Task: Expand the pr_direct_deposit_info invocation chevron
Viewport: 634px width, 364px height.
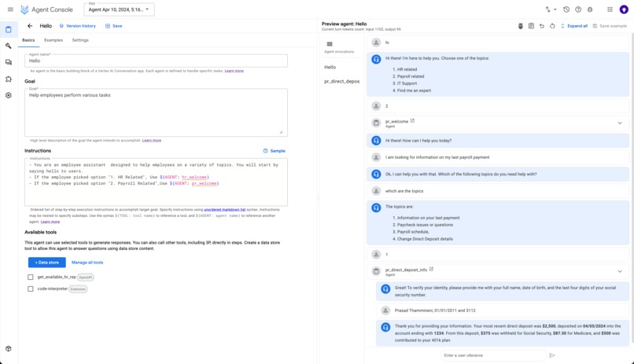Action: point(619,271)
